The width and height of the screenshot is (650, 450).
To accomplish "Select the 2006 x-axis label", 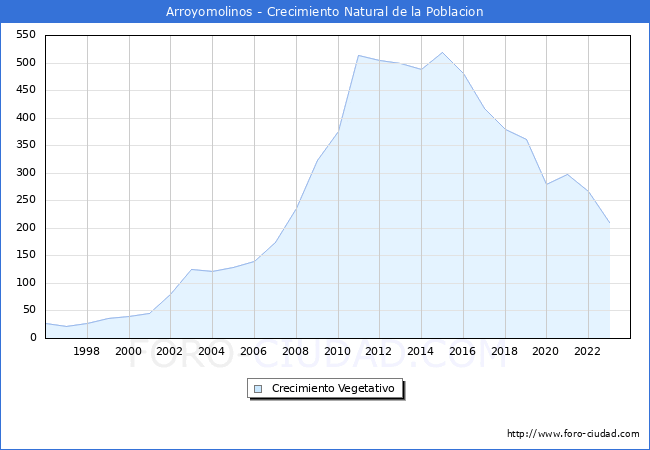I will pyautogui.click(x=253, y=351).
